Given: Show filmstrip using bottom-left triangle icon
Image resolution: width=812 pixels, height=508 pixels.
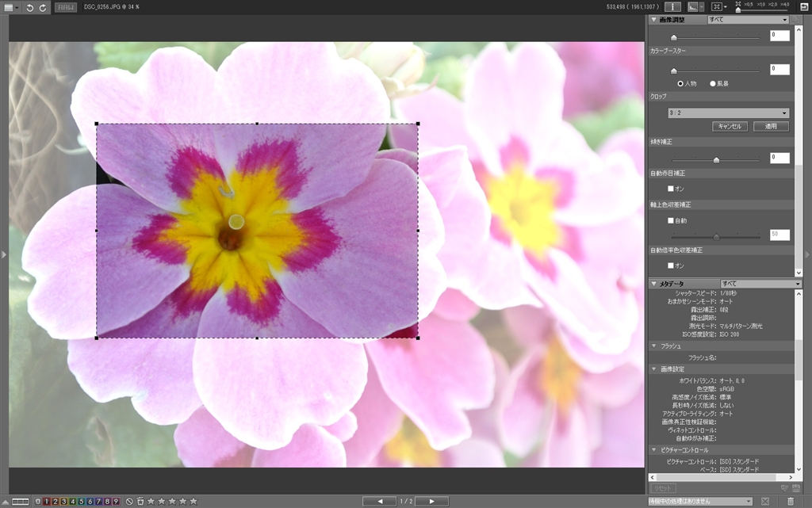Looking at the screenshot, I should click(x=6, y=502).
